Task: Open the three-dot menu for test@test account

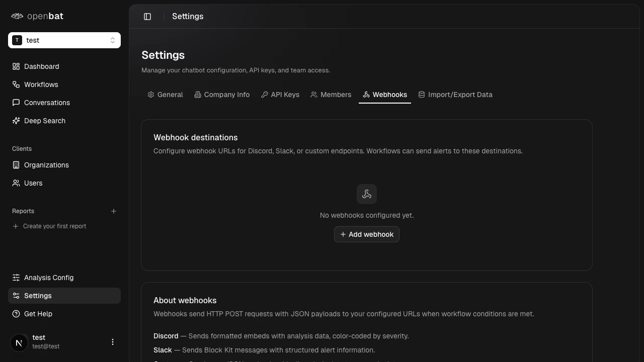Action: point(113,342)
